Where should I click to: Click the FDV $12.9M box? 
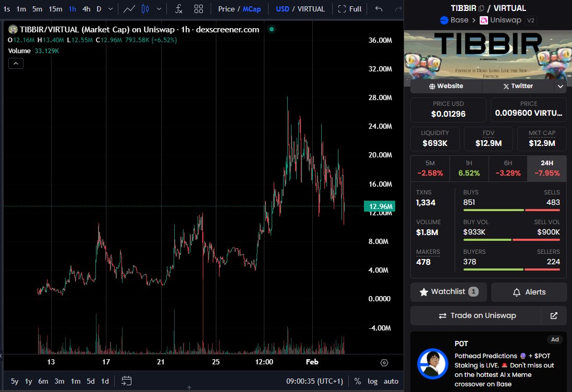point(489,139)
